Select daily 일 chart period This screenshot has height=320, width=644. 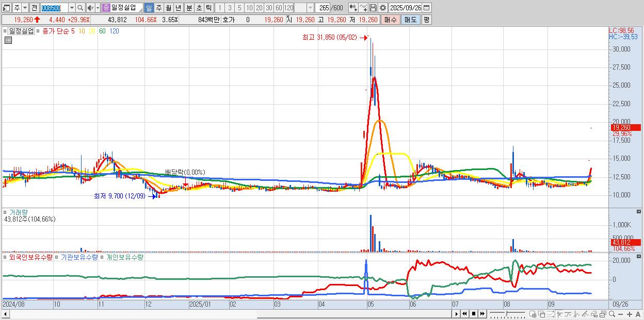[149, 8]
